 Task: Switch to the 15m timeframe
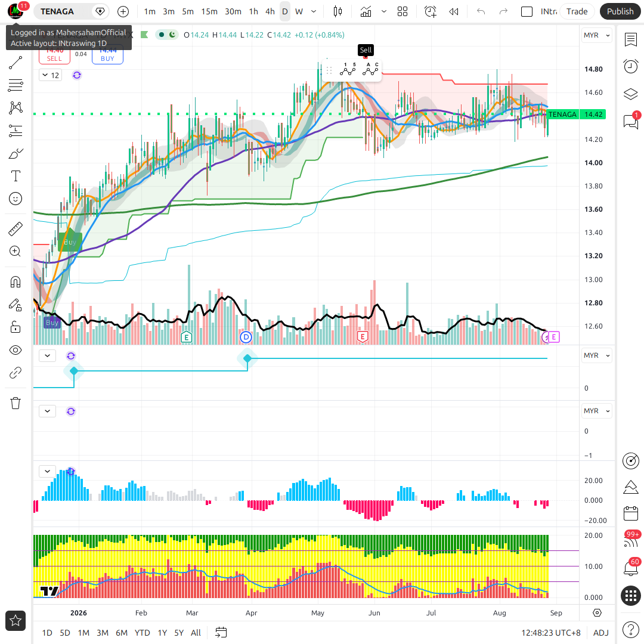(x=209, y=11)
